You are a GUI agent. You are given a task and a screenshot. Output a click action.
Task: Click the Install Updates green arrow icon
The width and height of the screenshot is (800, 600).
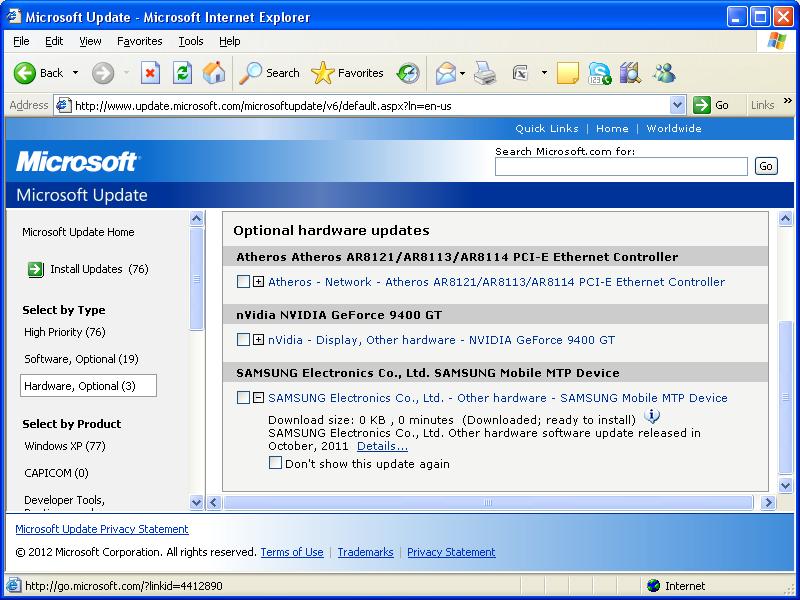coord(36,269)
